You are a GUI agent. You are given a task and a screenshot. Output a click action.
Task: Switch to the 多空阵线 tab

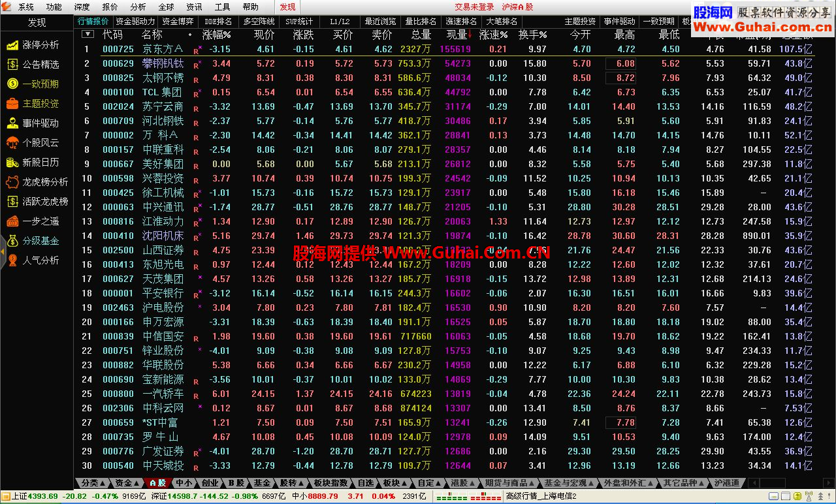[x=259, y=21]
